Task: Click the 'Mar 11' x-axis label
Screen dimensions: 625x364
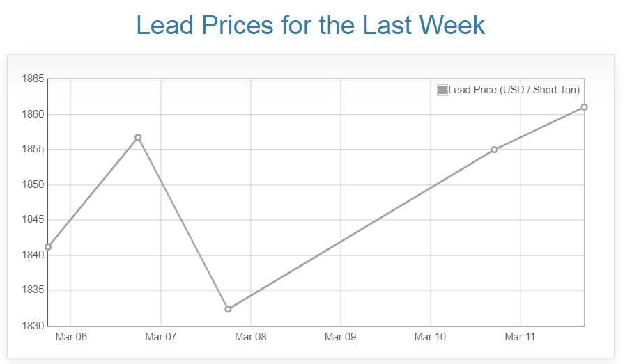Action: (x=520, y=338)
